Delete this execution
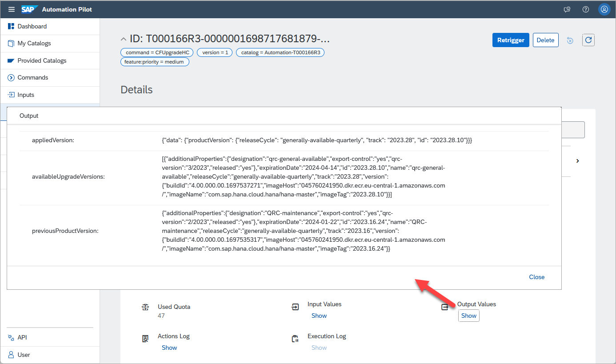 [545, 40]
